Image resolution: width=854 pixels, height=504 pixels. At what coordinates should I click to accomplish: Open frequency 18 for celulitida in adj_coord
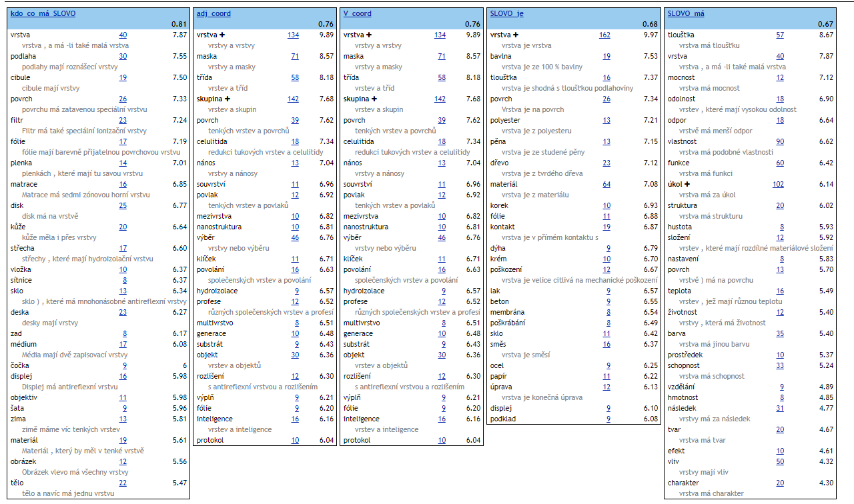295,141
